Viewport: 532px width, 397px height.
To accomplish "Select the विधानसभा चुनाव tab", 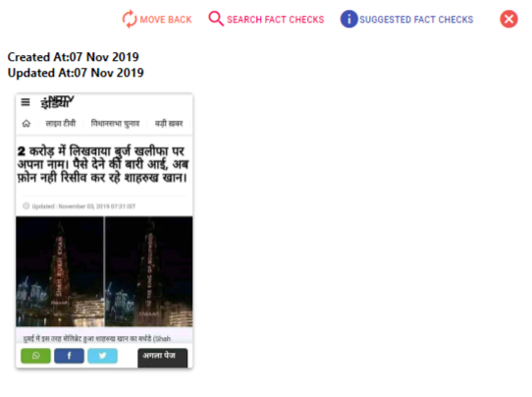I will [115, 124].
